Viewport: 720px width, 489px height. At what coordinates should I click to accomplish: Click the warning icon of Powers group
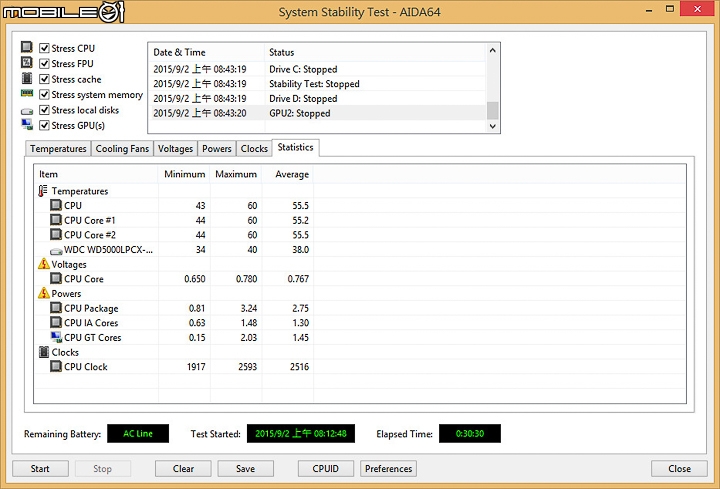[44, 293]
